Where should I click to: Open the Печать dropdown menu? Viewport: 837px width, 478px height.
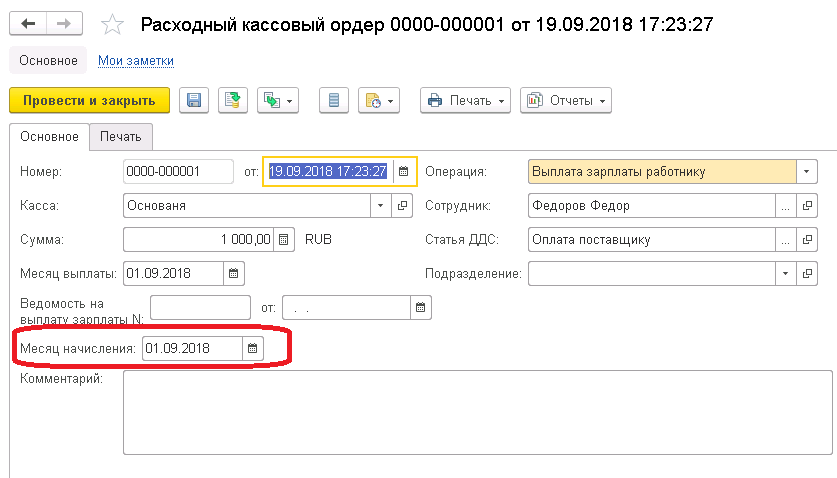point(465,100)
